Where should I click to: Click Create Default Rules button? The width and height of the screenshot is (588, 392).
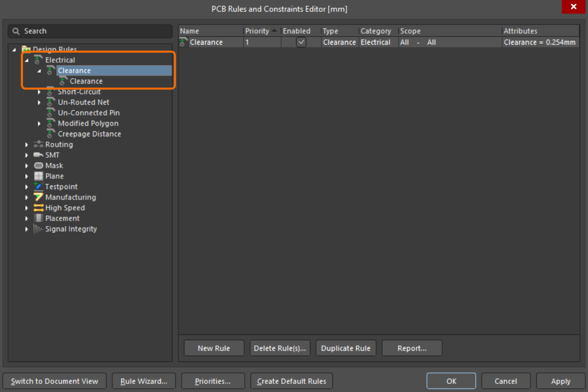pyautogui.click(x=291, y=381)
